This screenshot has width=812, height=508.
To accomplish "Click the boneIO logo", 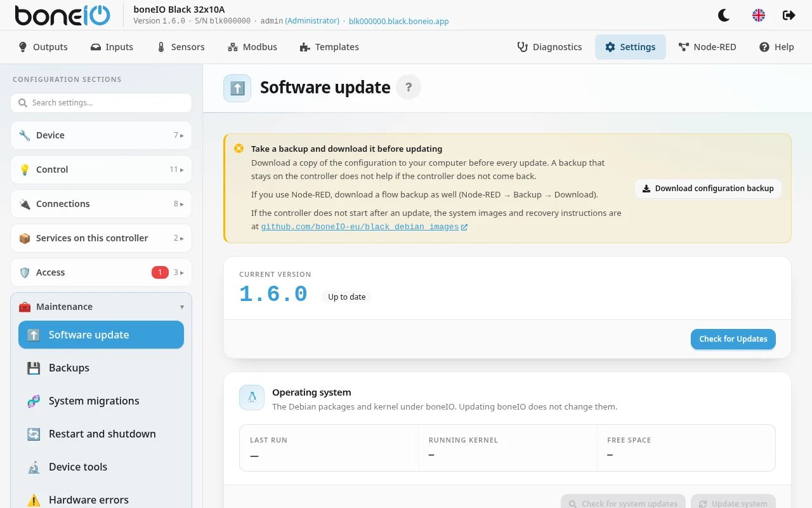I will (62, 15).
